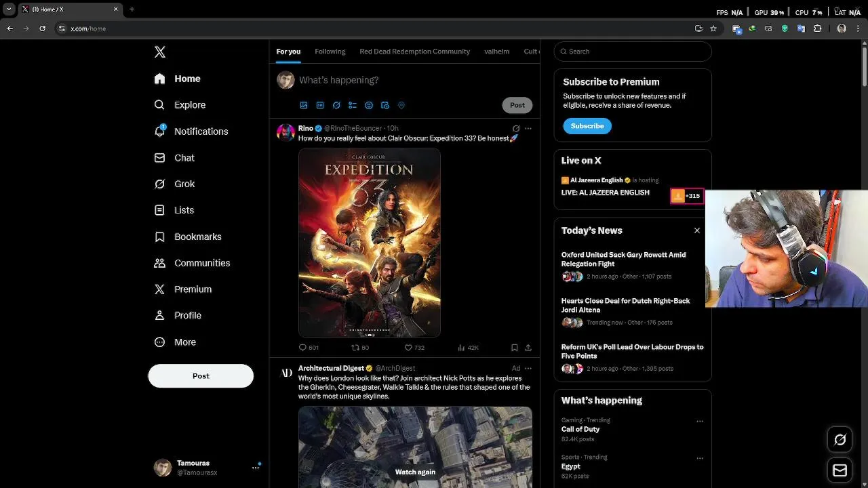Open more options for Call of Duty trend
This screenshot has height=488, width=868.
coord(700,421)
